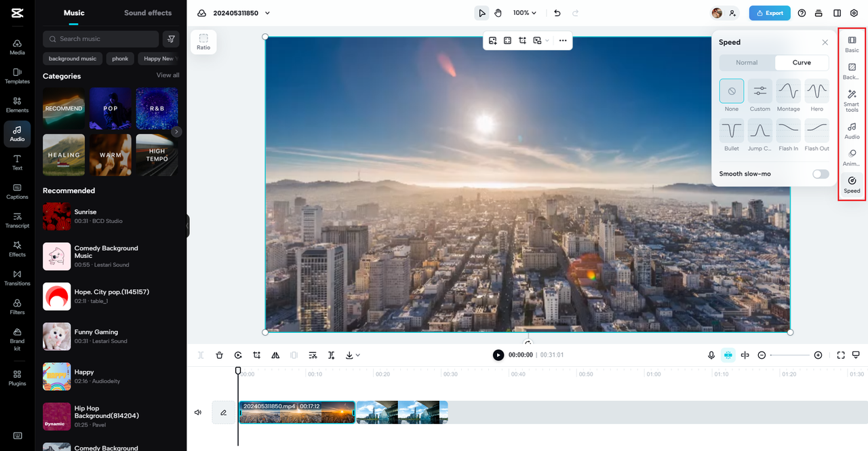
Task: Choose the Hero speed curve preset
Action: click(816, 91)
